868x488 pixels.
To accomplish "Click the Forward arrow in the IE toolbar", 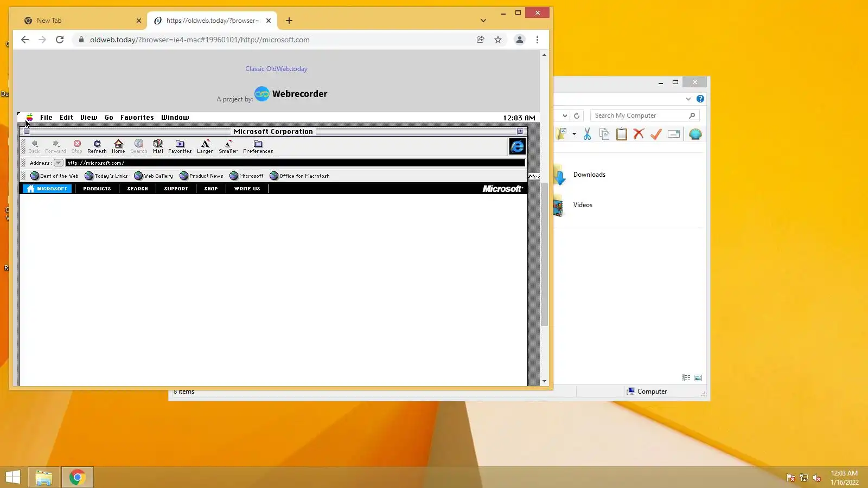I will coord(55,146).
